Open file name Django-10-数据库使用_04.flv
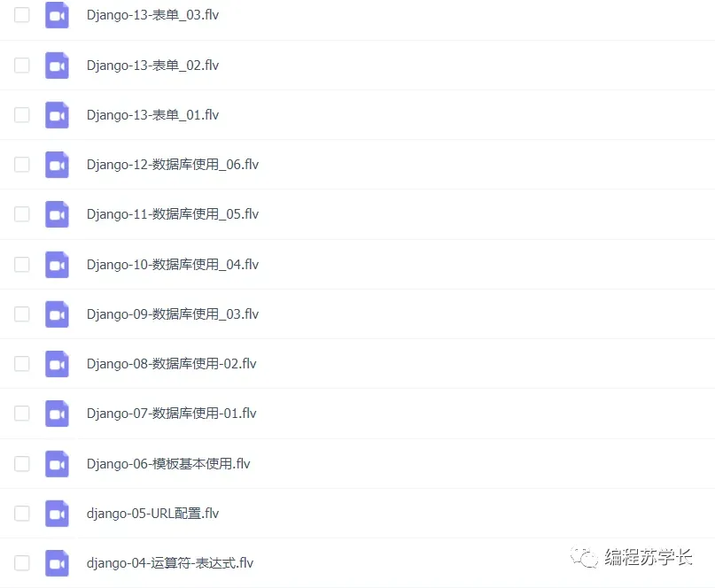Image resolution: width=715 pixels, height=588 pixels. [173, 265]
